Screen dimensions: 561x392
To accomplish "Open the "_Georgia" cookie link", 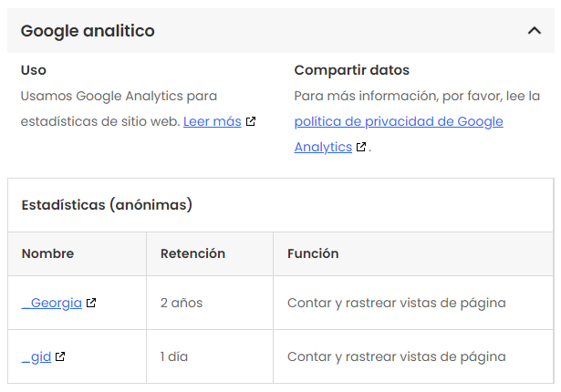I will [52, 303].
